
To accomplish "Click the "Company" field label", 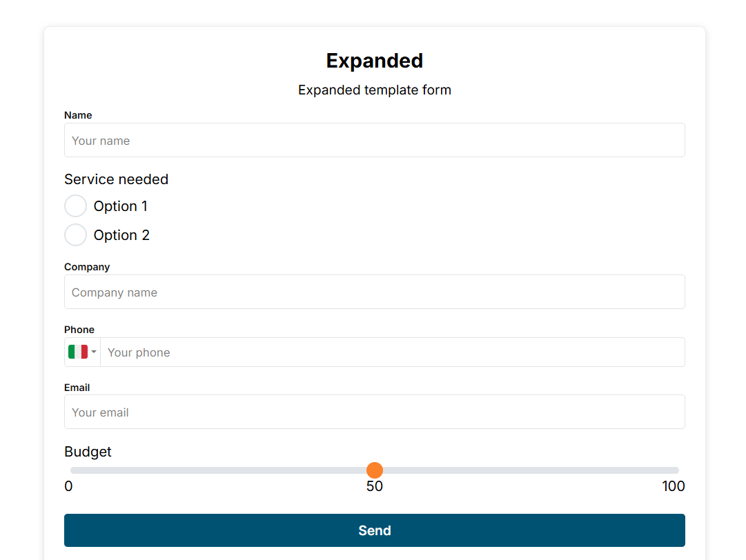I will tap(87, 267).
